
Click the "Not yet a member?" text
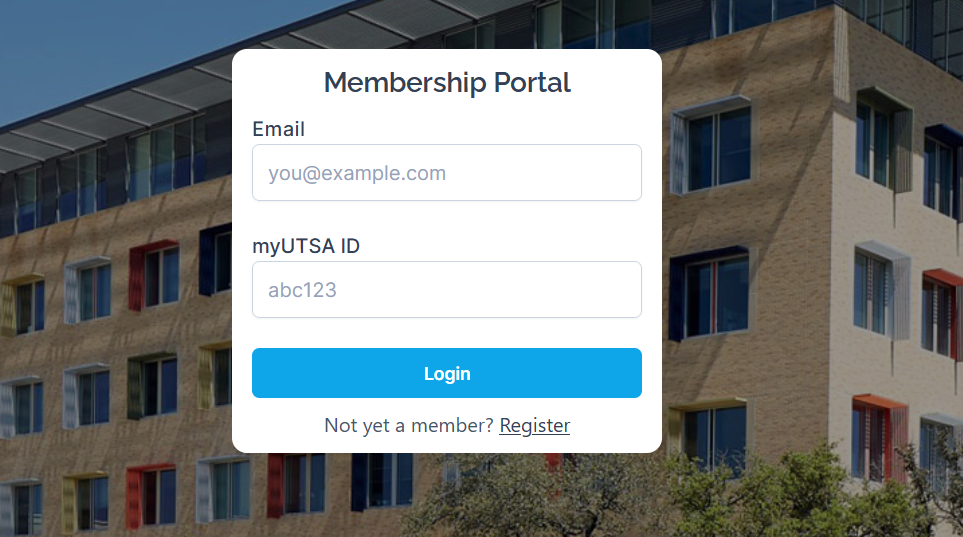409,425
